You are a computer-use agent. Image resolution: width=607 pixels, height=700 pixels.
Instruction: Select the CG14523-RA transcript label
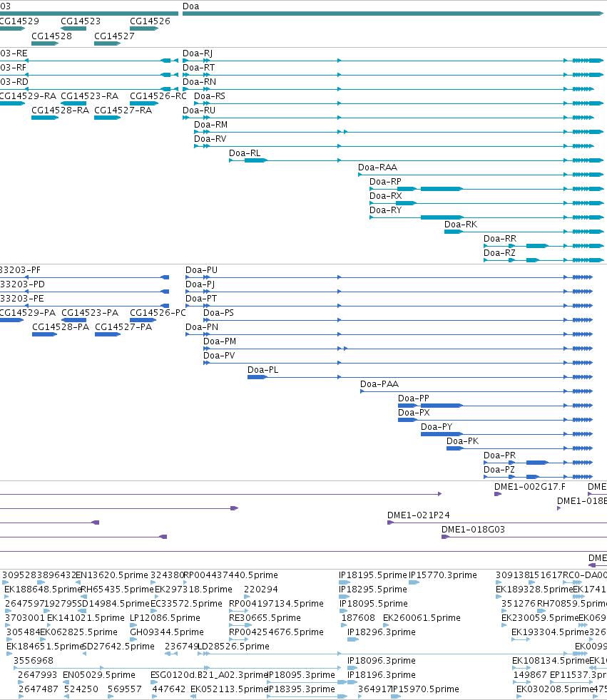pos(89,96)
